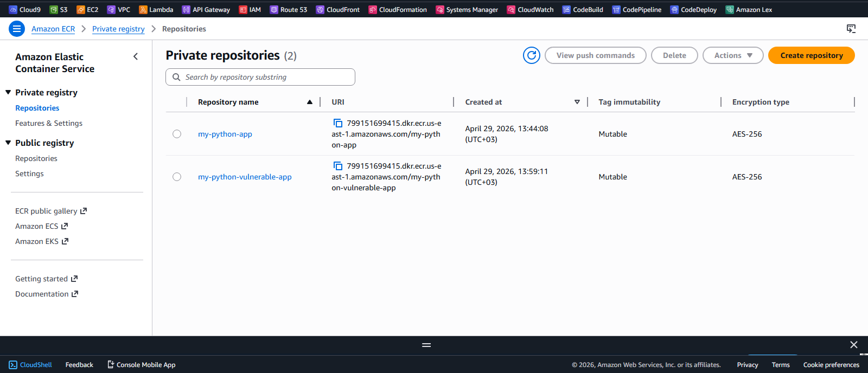Open the my-python-app repository link
The height and width of the screenshot is (373, 868).
tap(225, 134)
